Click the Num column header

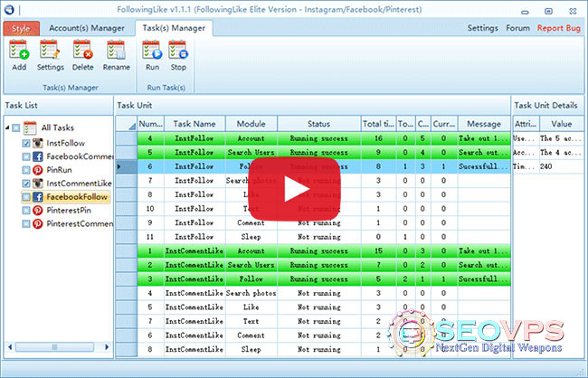click(x=151, y=124)
